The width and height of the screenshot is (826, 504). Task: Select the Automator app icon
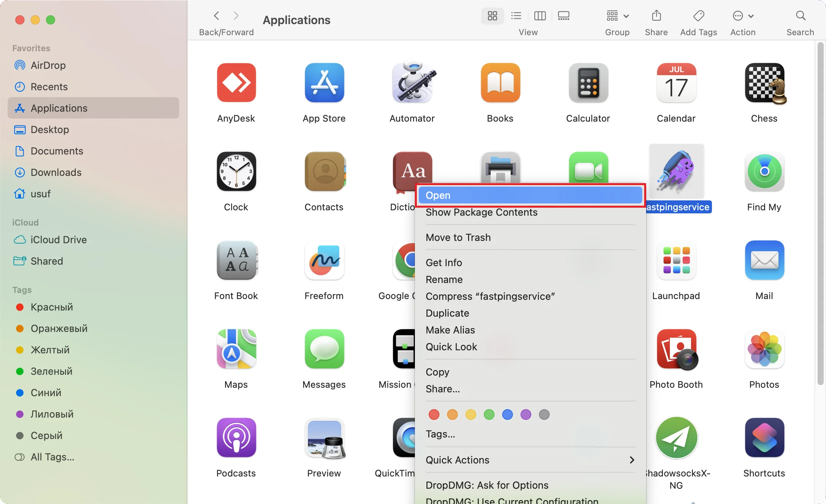[412, 83]
